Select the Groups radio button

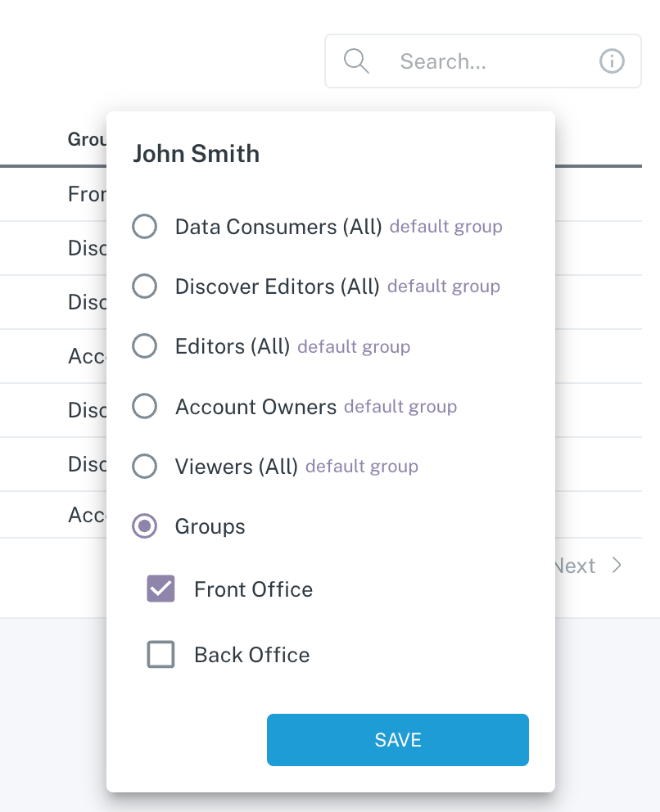[x=145, y=526]
